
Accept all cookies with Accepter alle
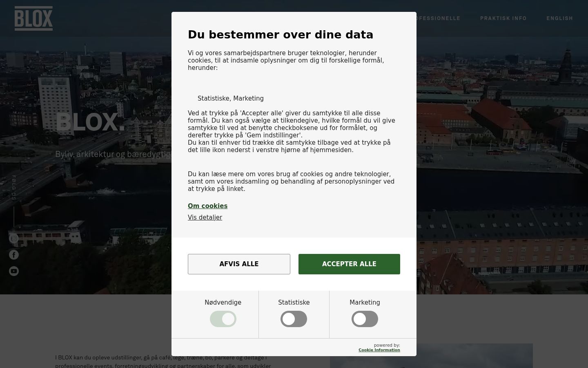click(x=349, y=264)
